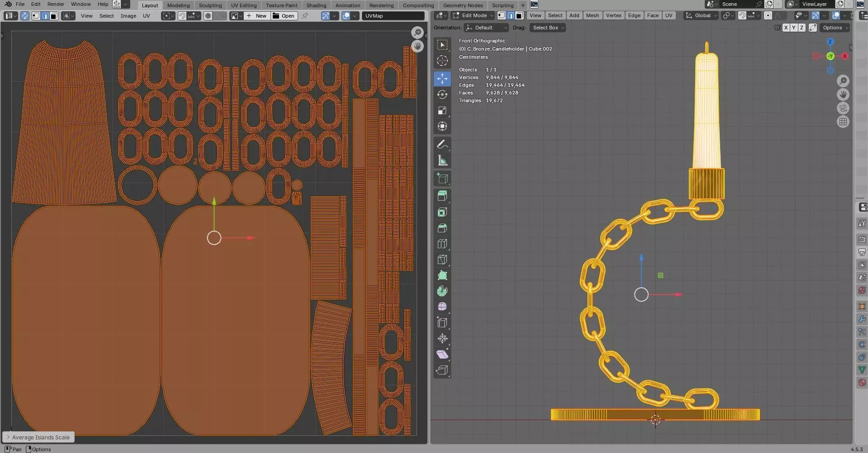Open the Shading workspace tab
The height and width of the screenshot is (453, 868).
tap(316, 5)
